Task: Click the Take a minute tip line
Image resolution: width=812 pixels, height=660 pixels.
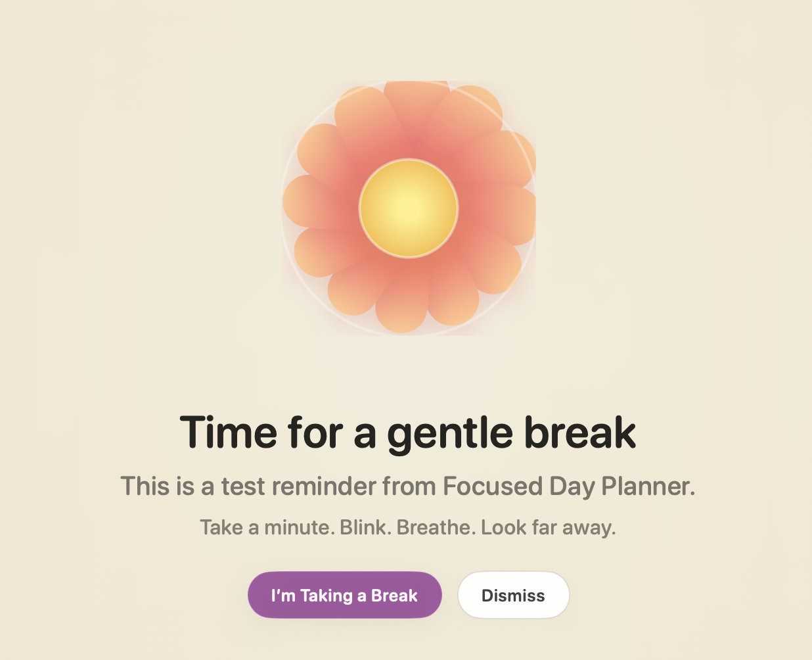Action: tap(408, 527)
